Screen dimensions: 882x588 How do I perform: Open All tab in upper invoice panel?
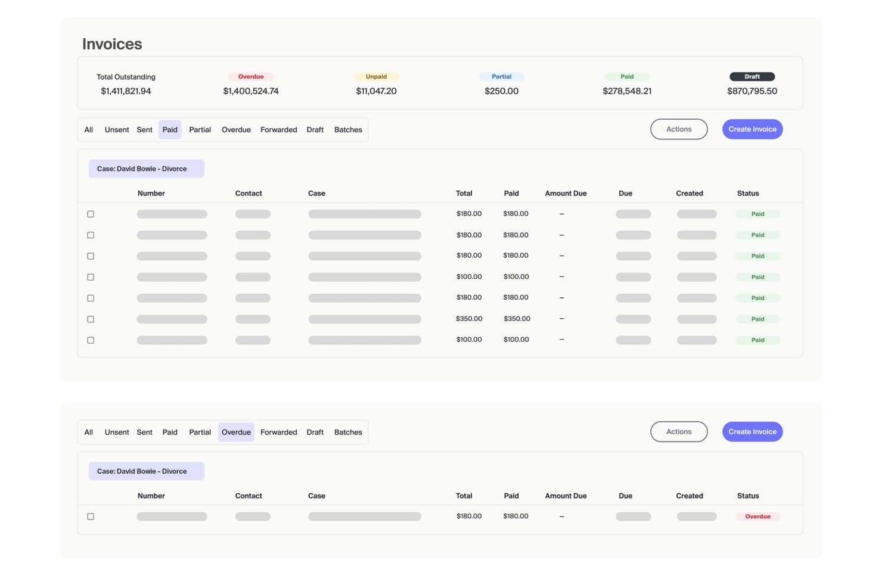coord(89,130)
